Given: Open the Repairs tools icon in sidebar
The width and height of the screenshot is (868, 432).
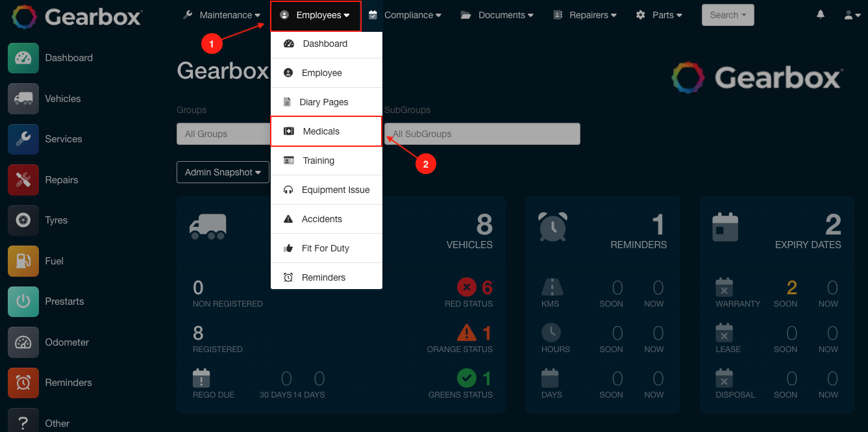Looking at the screenshot, I should tap(23, 180).
